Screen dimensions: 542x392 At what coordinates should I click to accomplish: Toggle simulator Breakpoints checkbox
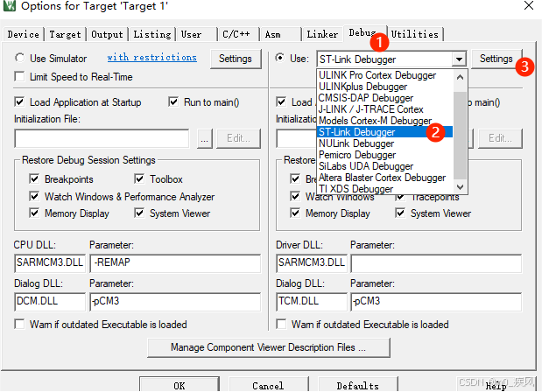tap(34, 178)
